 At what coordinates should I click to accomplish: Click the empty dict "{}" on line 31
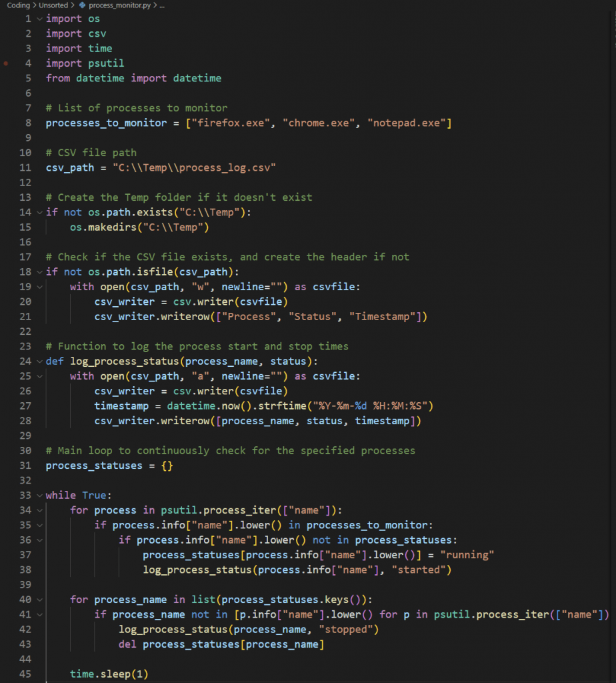click(x=167, y=466)
